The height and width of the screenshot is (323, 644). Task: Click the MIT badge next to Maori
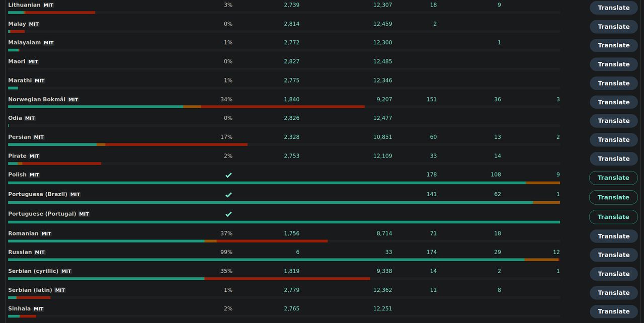click(x=33, y=62)
